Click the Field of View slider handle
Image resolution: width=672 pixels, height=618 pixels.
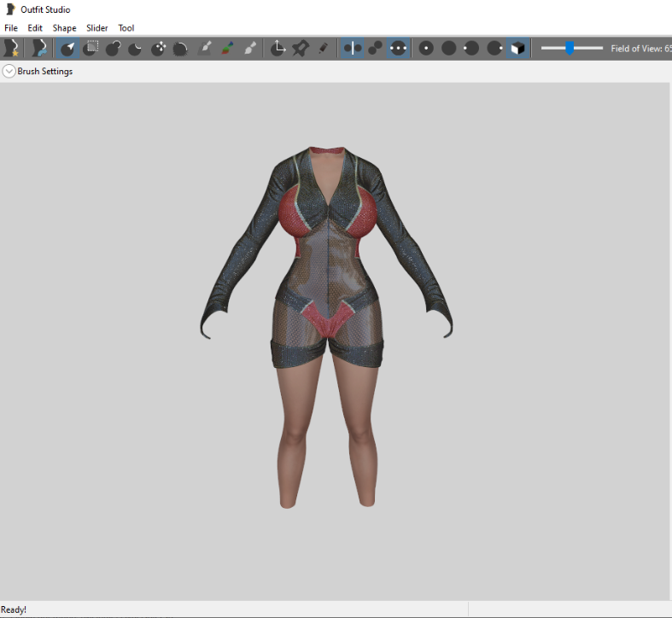tap(570, 48)
